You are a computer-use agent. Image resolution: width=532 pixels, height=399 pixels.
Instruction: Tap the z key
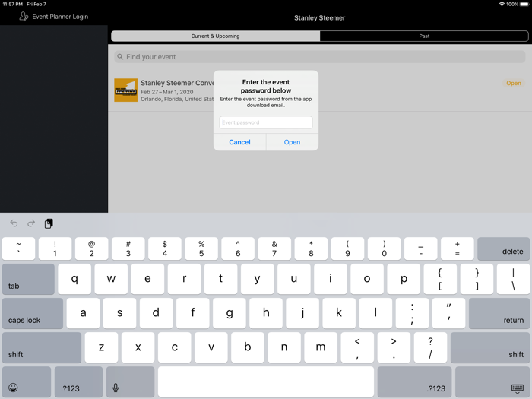pos(101,348)
